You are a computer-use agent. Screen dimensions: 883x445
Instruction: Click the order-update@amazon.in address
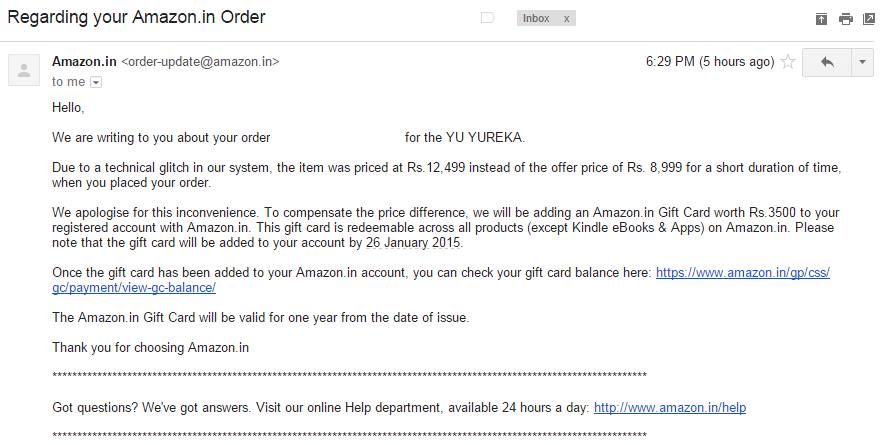tap(200, 61)
